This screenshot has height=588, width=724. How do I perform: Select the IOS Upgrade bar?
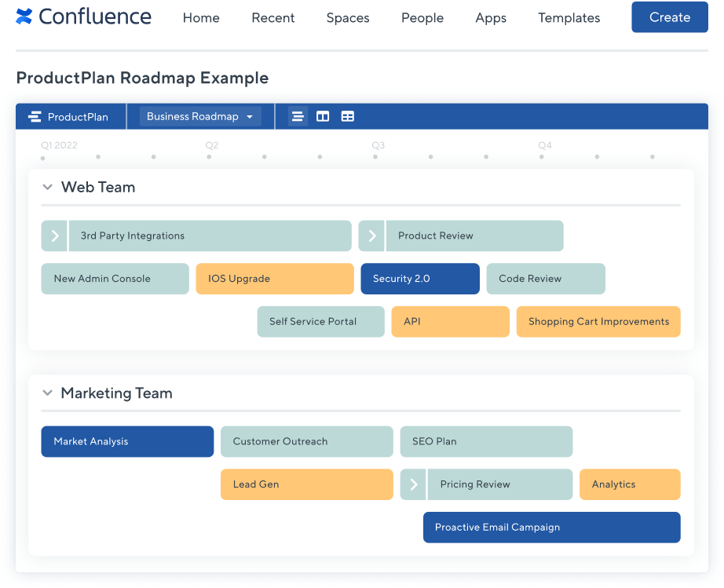(x=275, y=279)
